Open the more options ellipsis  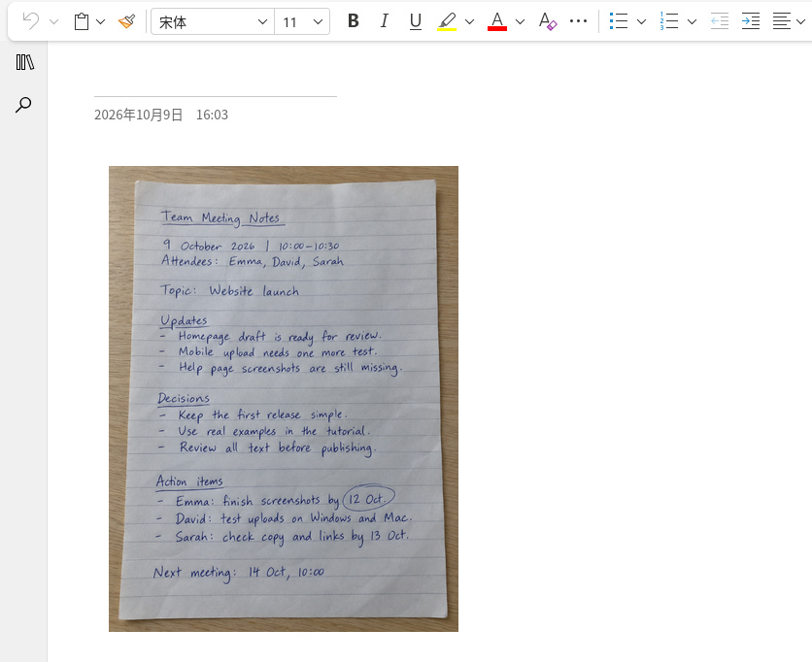[x=578, y=21]
